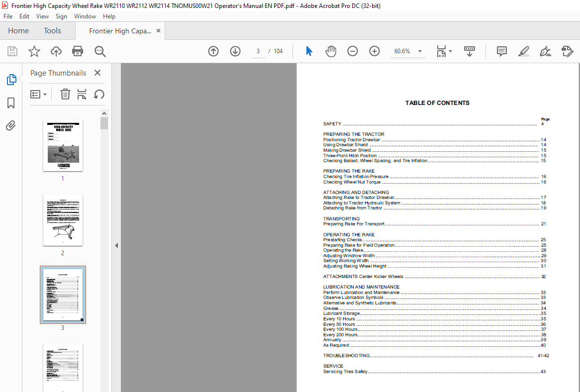Image resolution: width=580 pixels, height=392 pixels.
Task: Open Page Thumbnails sidebar icon
Action: click(x=11, y=79)
